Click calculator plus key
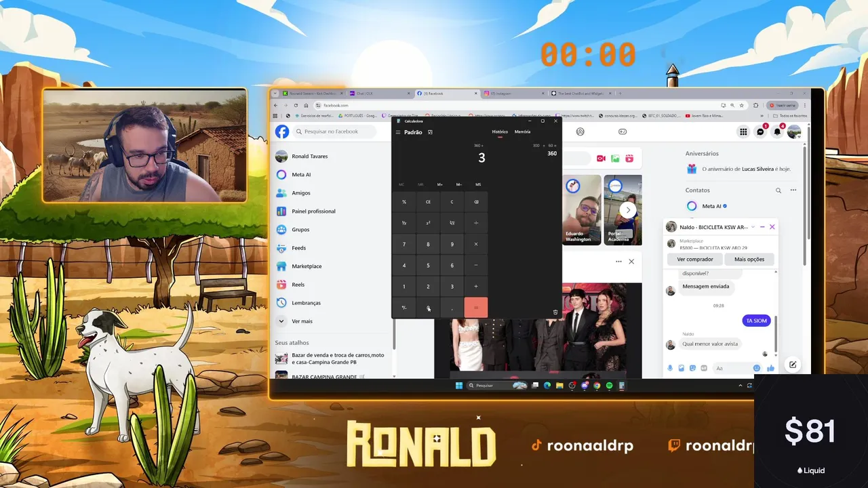The height and width of the screenshot is (488, 868). [x=476, y=286]
